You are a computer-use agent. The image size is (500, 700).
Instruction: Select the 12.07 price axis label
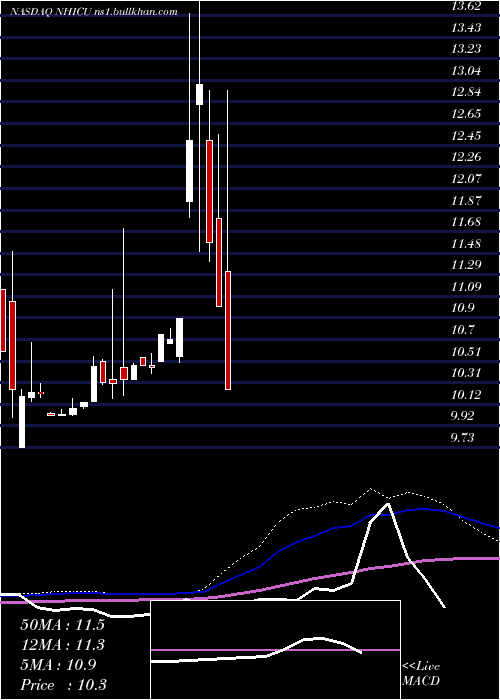466,179
